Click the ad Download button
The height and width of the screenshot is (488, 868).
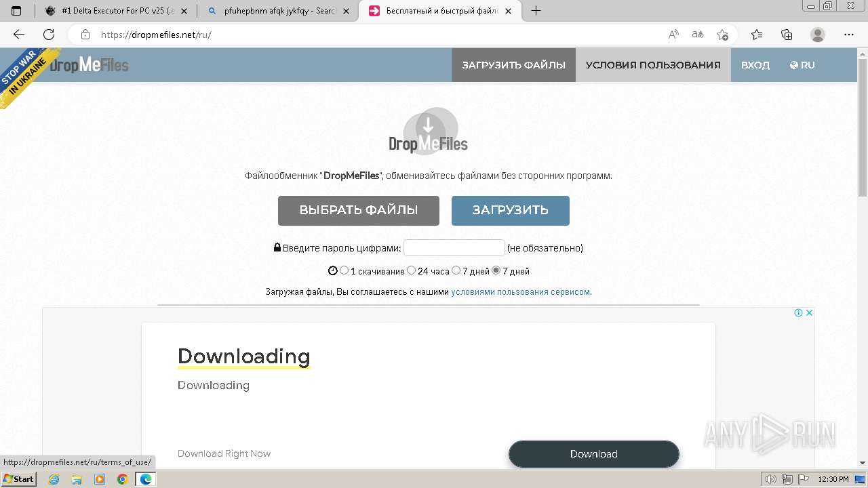(x=594, y=454)
